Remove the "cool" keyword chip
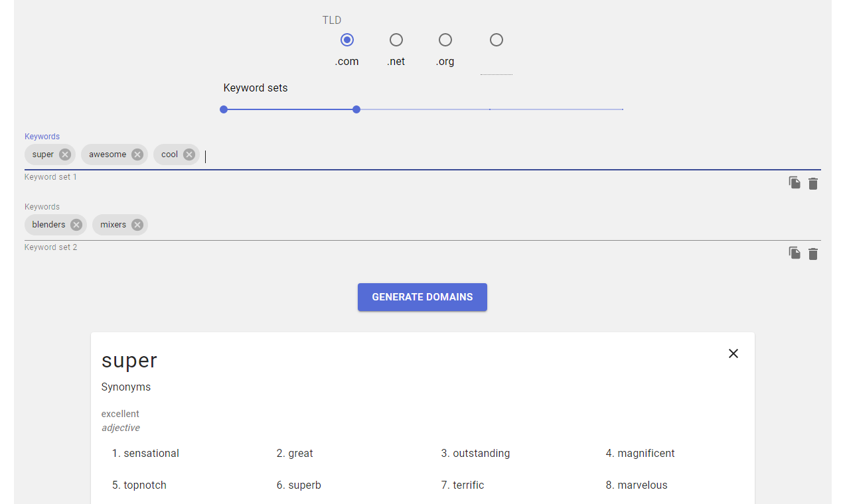Screen dimensions: 843x504 point(189,154)
